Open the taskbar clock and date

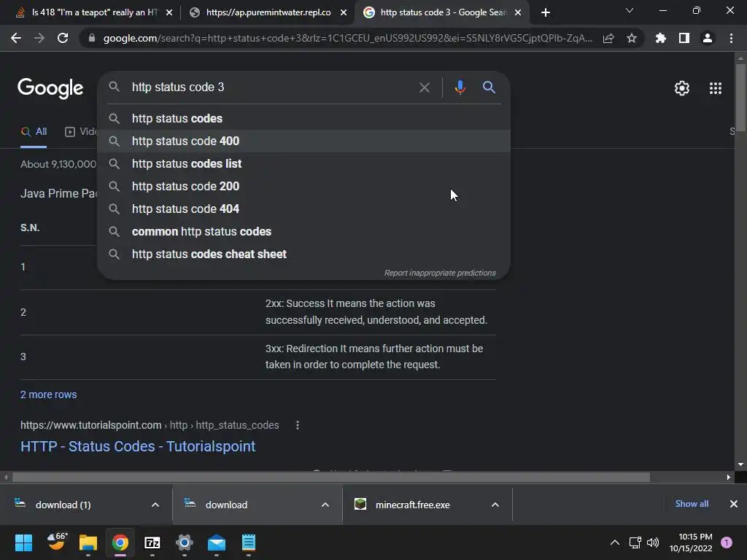coord(691,542)
